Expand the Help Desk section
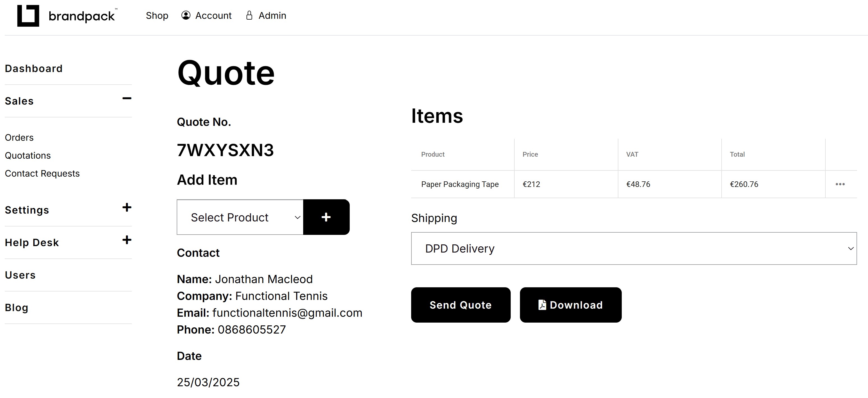 tap(127, 240)
